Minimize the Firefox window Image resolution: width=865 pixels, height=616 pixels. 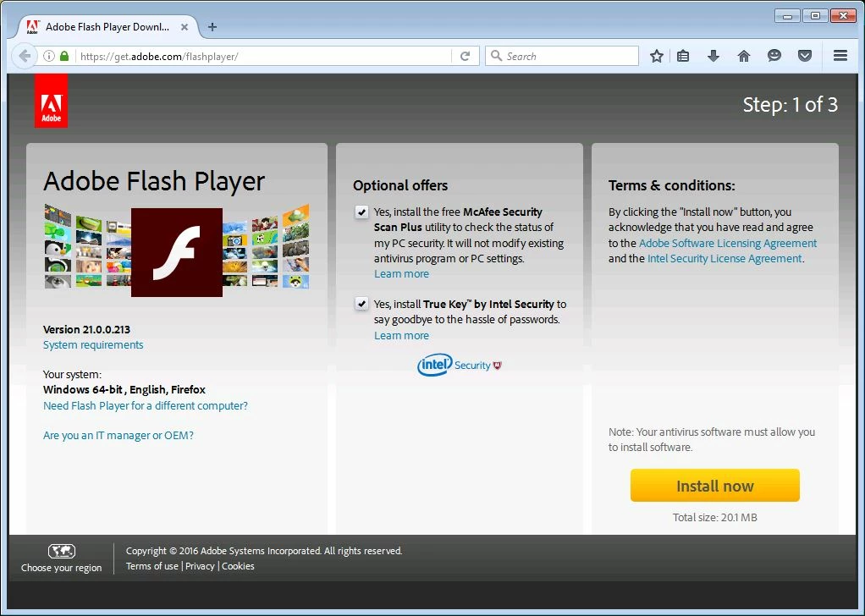point(787,15)
